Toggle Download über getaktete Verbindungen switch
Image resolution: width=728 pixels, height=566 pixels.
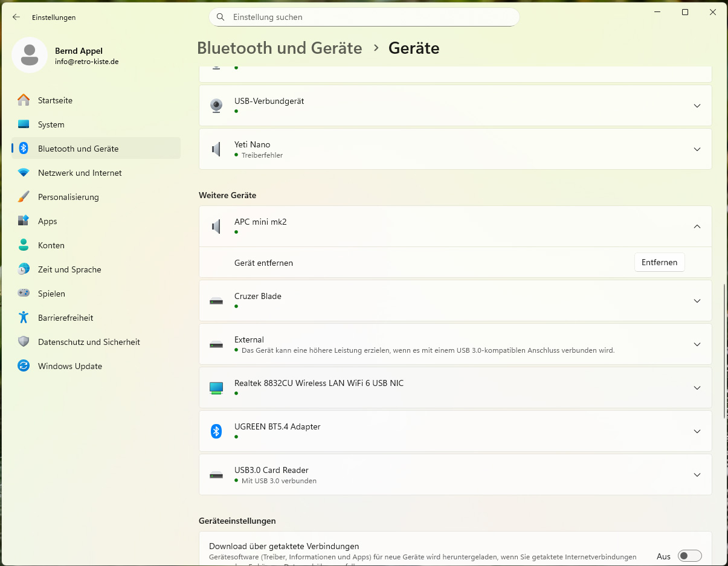click(x=689, y=556)
